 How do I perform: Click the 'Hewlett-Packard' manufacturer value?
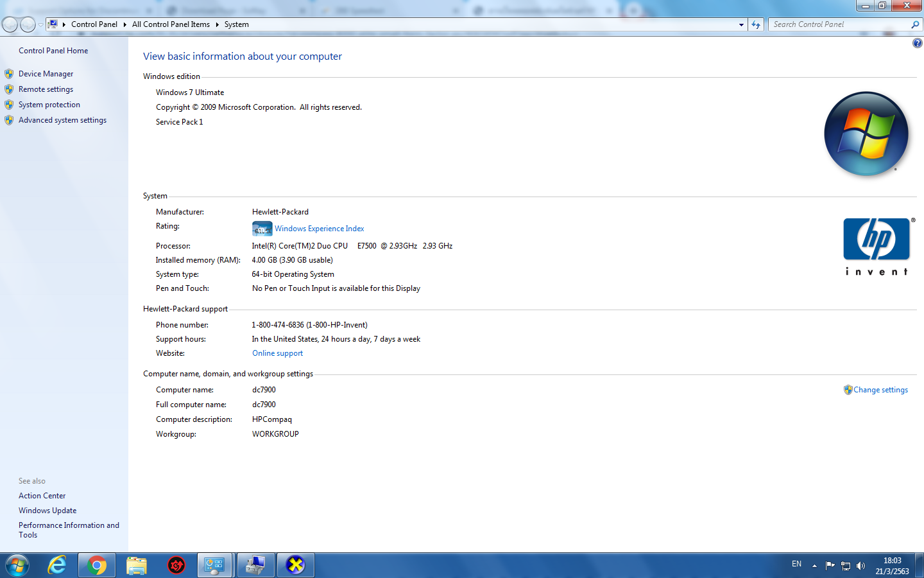pyautogui.click(x=280, y=212)
